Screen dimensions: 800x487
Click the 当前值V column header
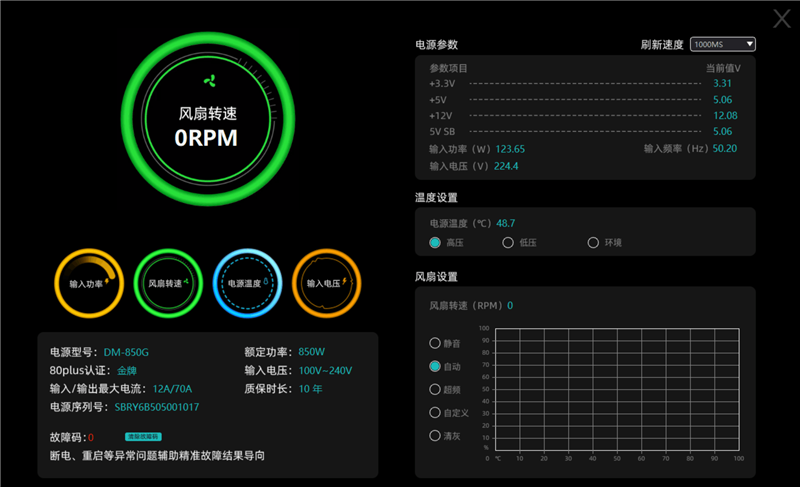[723, 68]
